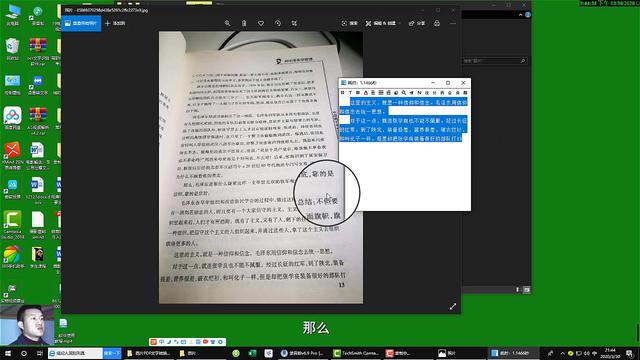Click the search field in background window

coord(495,61)
